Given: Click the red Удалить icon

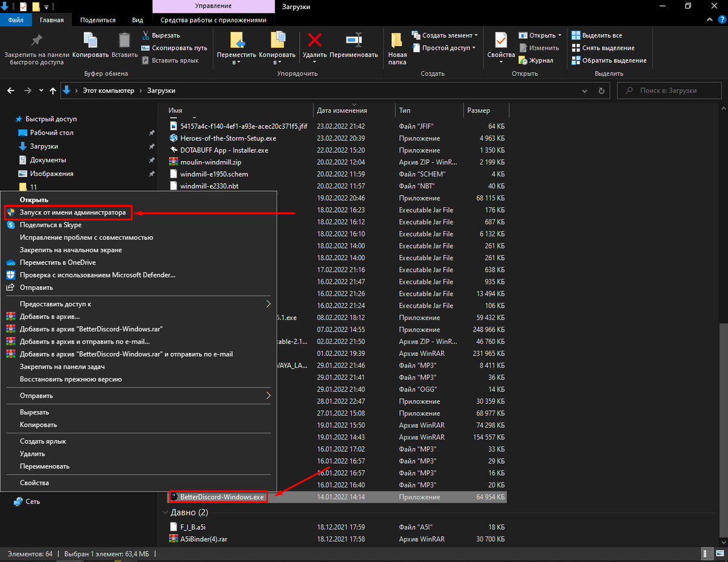Looking at the screenshot, I should tap(315, 41).
